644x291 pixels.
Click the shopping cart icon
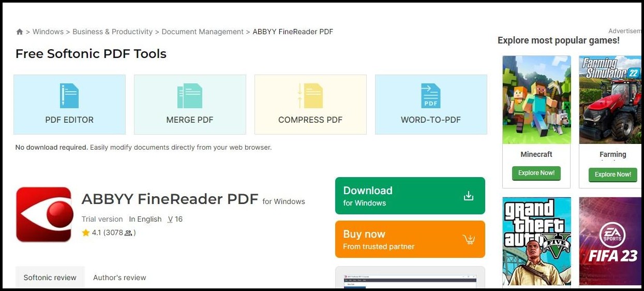(x=469, y=239)
